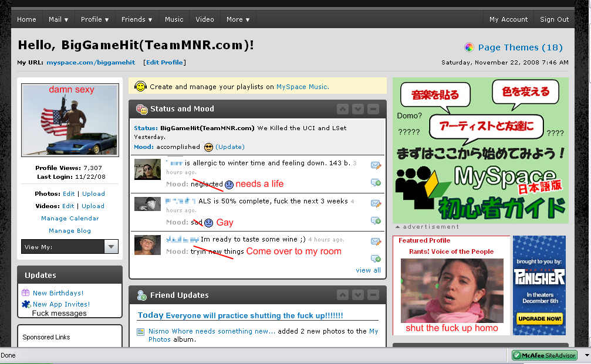Image resolution: width=591 pixels, height=364 pixels.
Task: Move Status and Mood module down
Action: click(x=357, y=109)
